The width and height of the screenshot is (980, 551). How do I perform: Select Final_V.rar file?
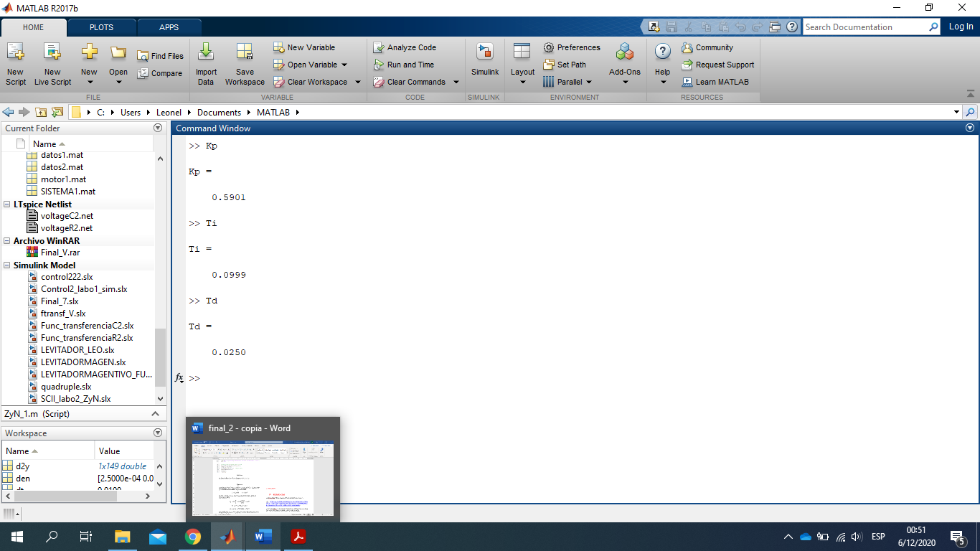60,252
